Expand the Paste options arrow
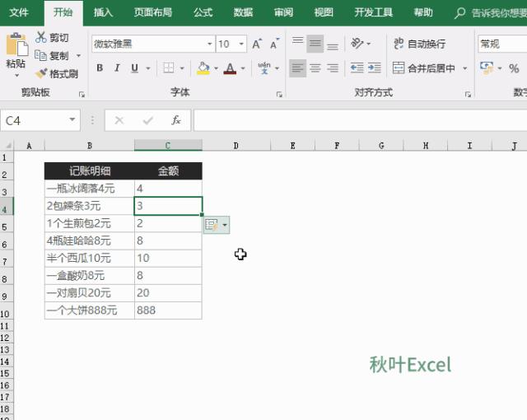The height and width of the screenshot is (420, 527). (16, 76)
